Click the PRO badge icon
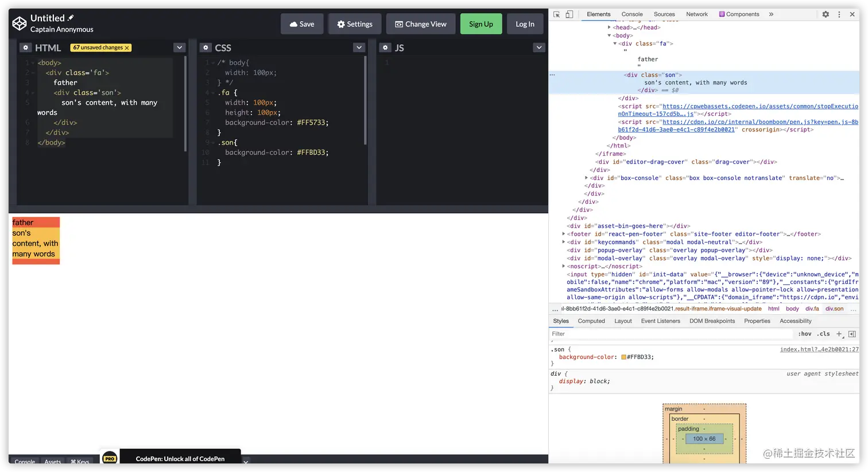Viewport: 868px width, 472px height. coord(110,458)
